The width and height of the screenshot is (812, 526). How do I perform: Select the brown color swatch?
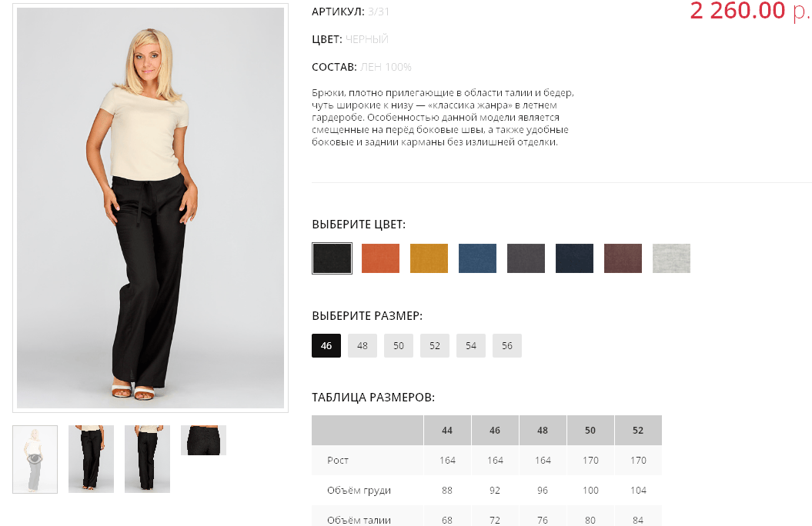(623, 258)
